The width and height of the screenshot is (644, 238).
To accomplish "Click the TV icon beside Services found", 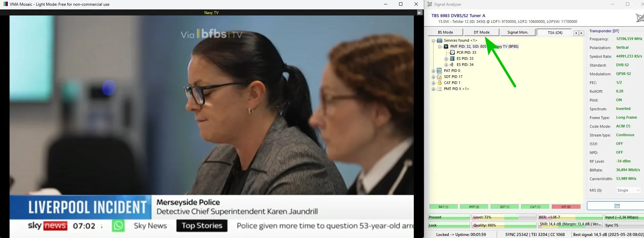I will coord(440,40).
